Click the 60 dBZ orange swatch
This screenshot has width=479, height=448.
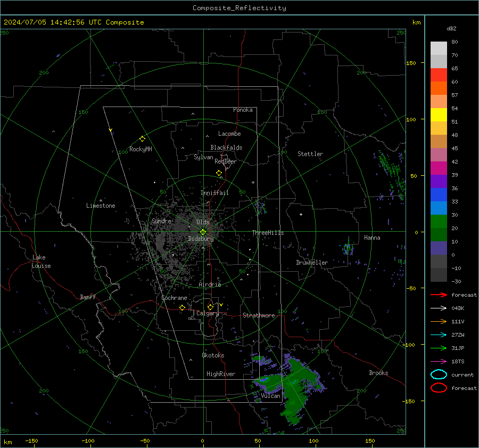[x=439, y=88]
